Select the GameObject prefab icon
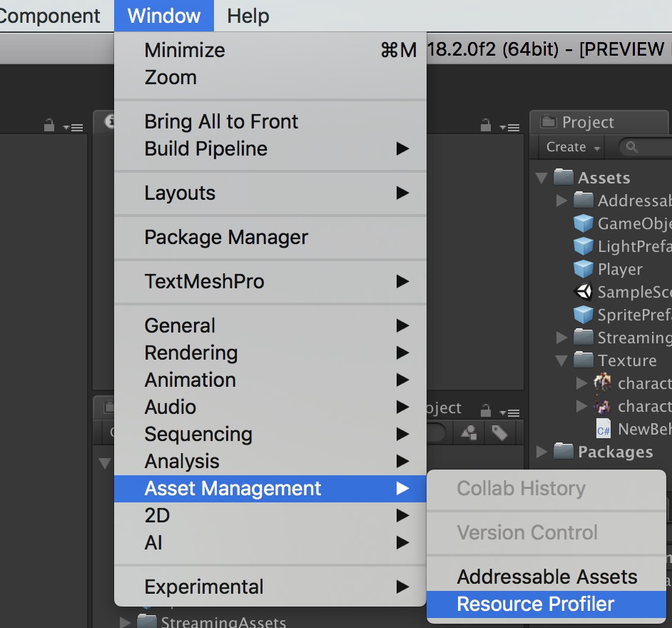Image resolution: width=672 pixels, height=628 pixels. pos(584,223)
